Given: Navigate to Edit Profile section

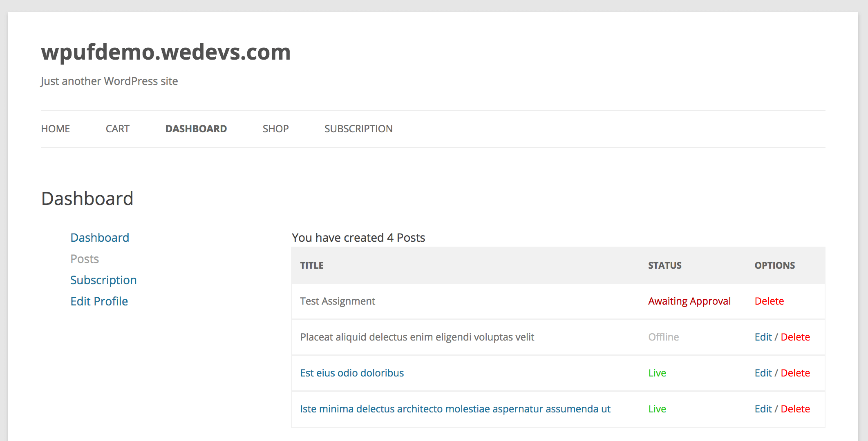Looking at the screenshot, I should 99,301.
